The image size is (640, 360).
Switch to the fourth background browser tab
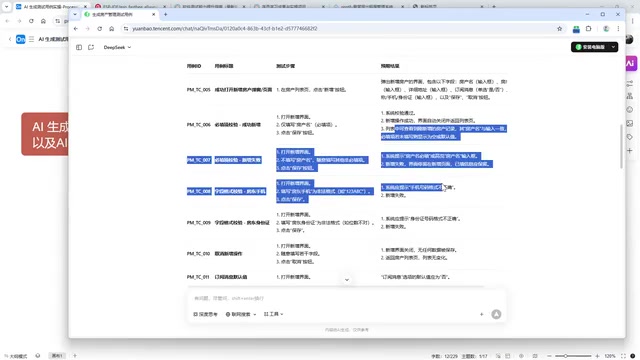(289, 7)
